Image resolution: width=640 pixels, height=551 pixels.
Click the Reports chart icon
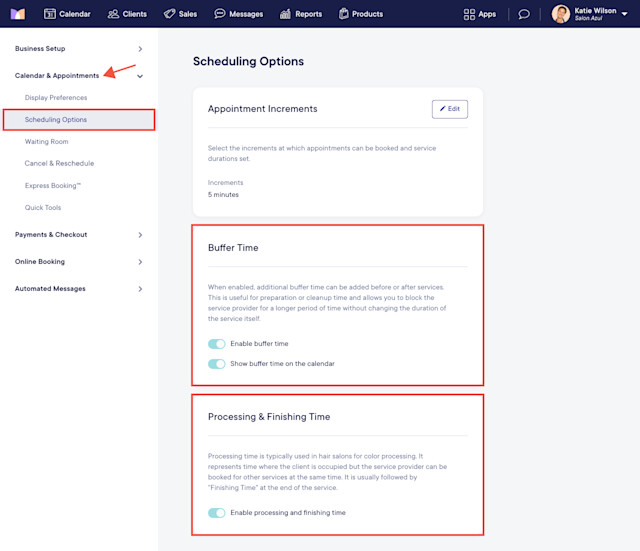pos(285,14)
